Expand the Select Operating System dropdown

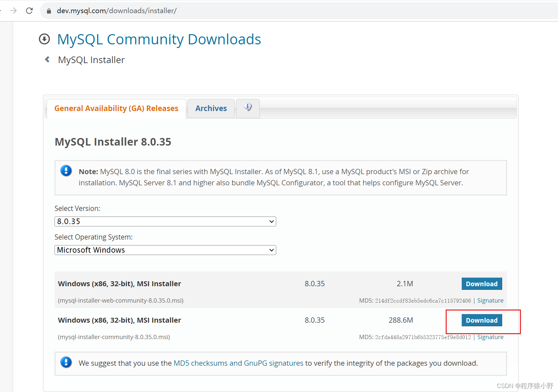165,250
